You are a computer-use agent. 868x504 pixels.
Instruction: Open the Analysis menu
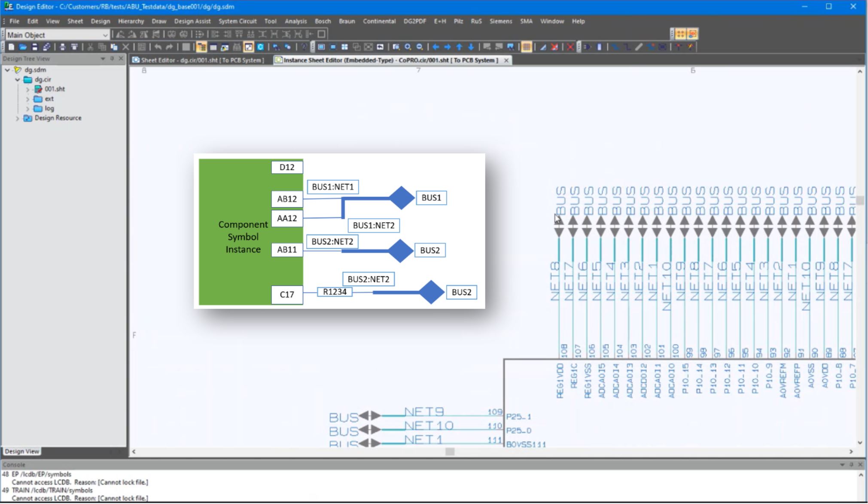(x=295, y=21)
